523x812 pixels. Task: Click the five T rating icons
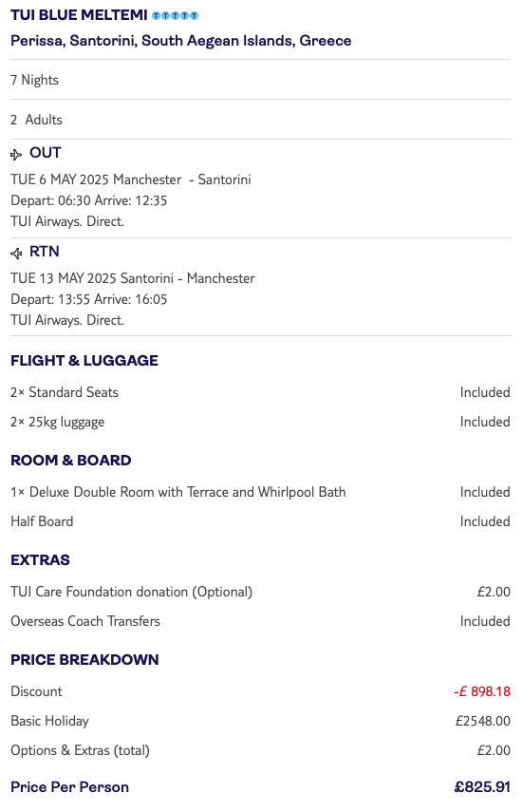click(x=175, y=16)
